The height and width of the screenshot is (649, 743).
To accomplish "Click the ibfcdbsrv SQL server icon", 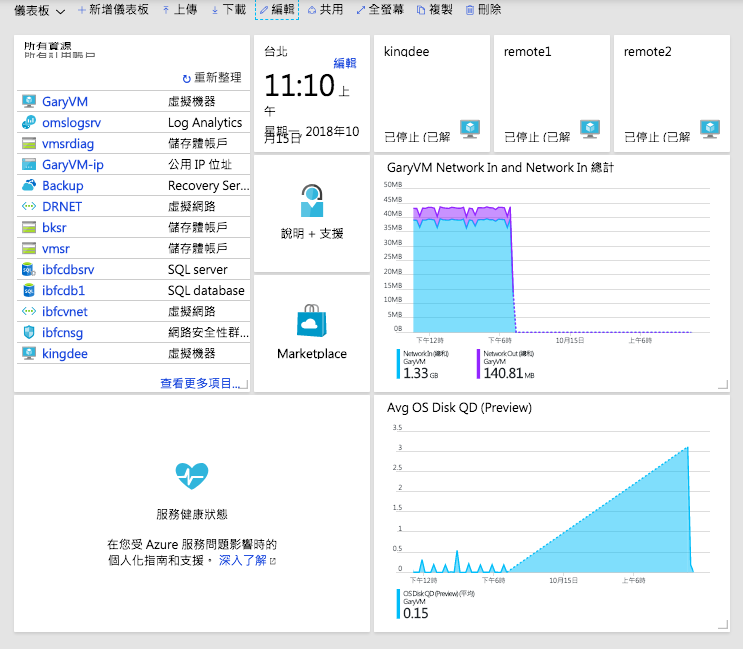I will [x=29, y=270].
